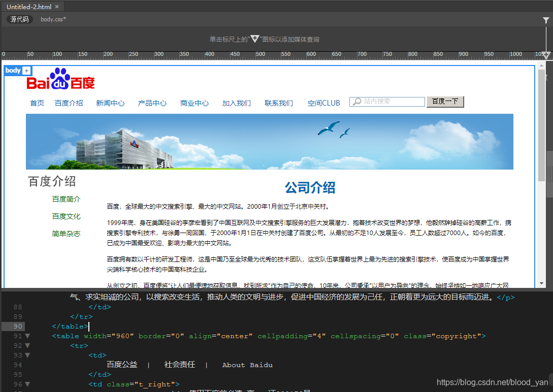The image size is (553, 392).
Task: Collapse code fold arrow on line 92
Action: pos(27,345)
